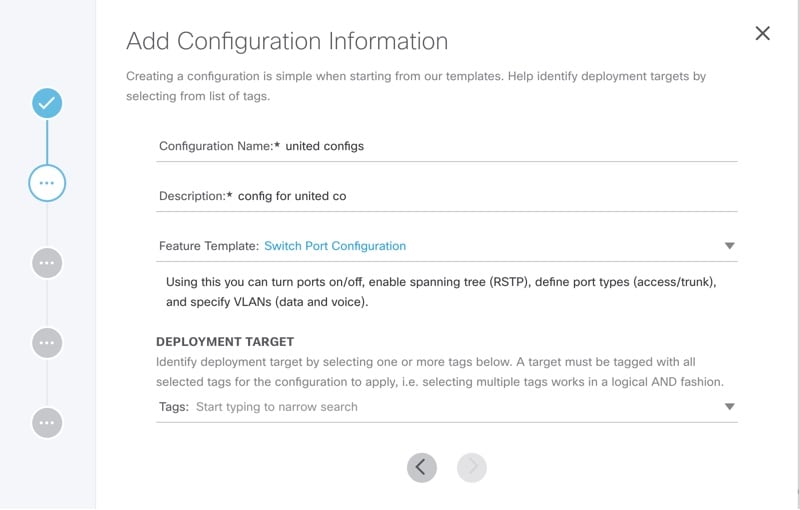The width and height of the screenshot is (800, 510).
Task: Select the current second wizard step circle
Action: click(x=47, y=183)
